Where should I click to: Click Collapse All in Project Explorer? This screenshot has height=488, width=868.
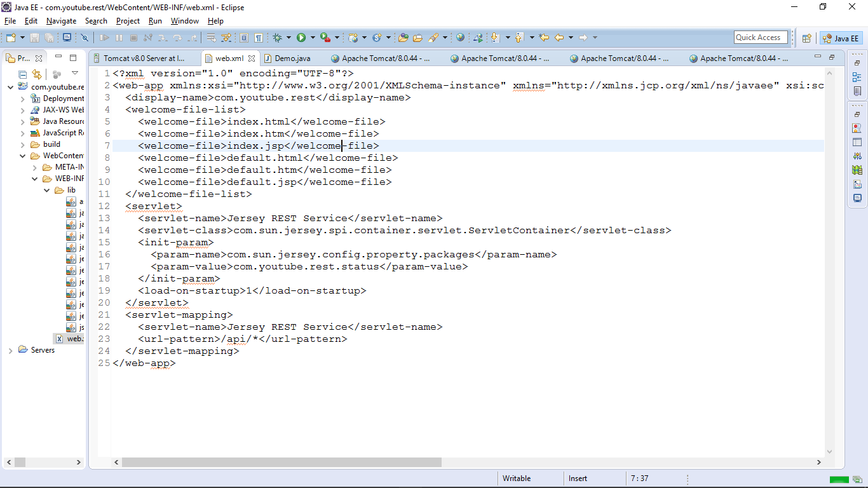(x=23, y=74)
